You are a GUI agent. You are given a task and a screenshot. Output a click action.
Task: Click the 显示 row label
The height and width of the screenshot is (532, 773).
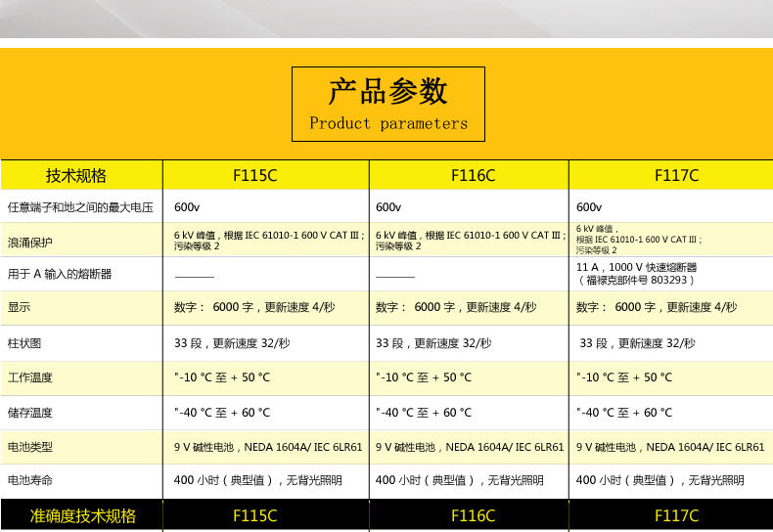point(19,307)
